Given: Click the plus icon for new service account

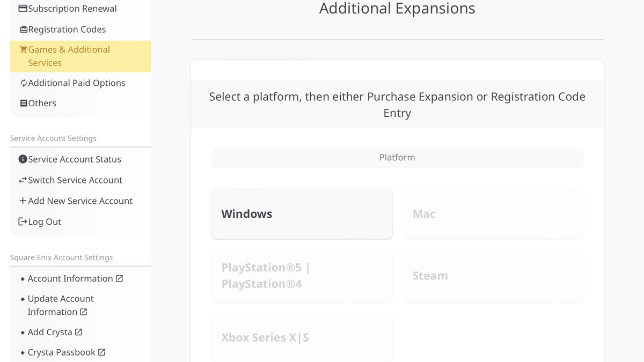Looking at the screenshot, I should click(x=23, y=201).
